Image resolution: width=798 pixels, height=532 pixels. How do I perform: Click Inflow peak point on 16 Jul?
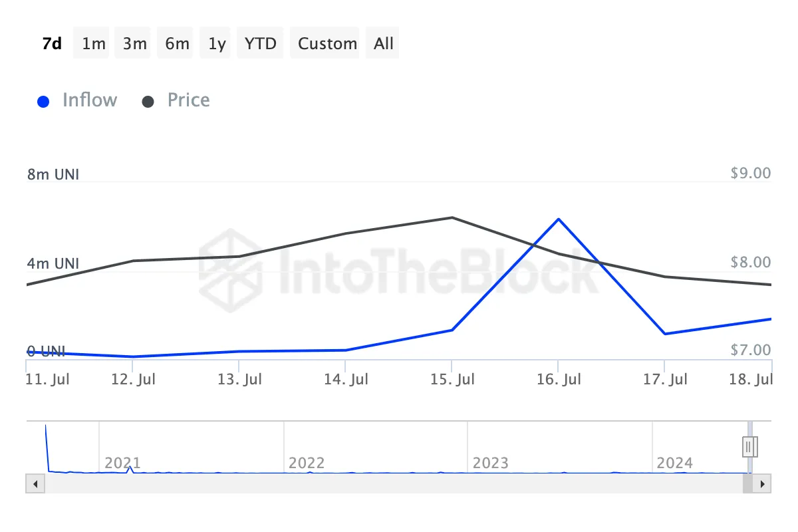point(559,219)
